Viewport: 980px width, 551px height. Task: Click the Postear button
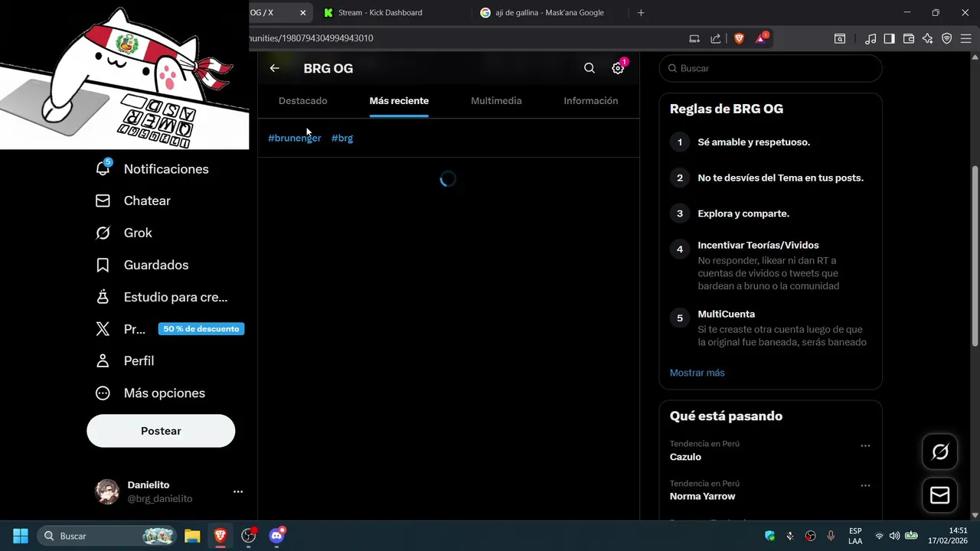point(161,431)
